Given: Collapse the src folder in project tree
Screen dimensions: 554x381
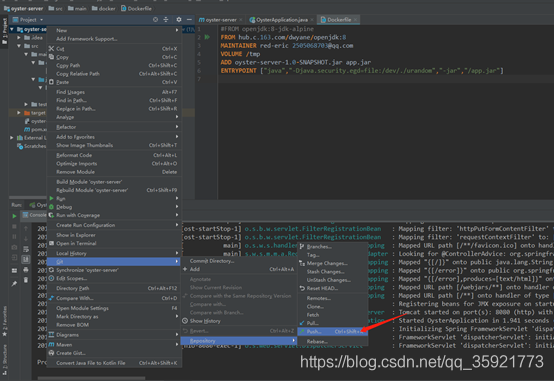Looking at the screenshot, I should [x=19, y=46].
